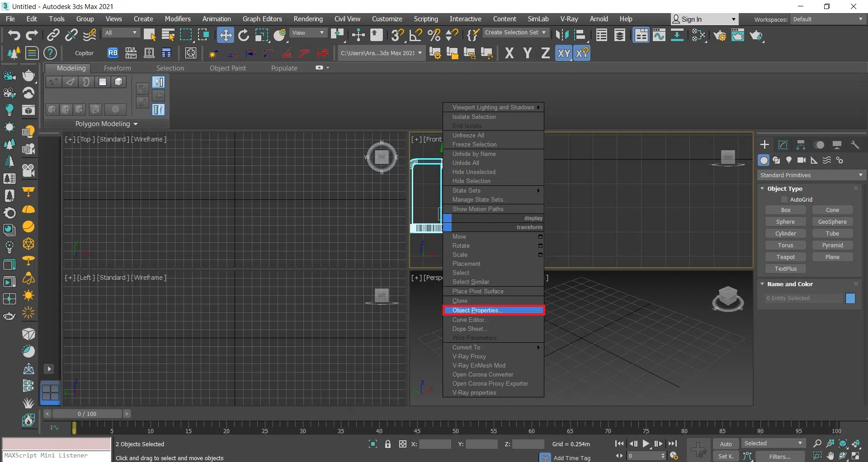The image size is (868, 462).
Task: Open the Rendering menu
Action: click(x=308, y=19)
